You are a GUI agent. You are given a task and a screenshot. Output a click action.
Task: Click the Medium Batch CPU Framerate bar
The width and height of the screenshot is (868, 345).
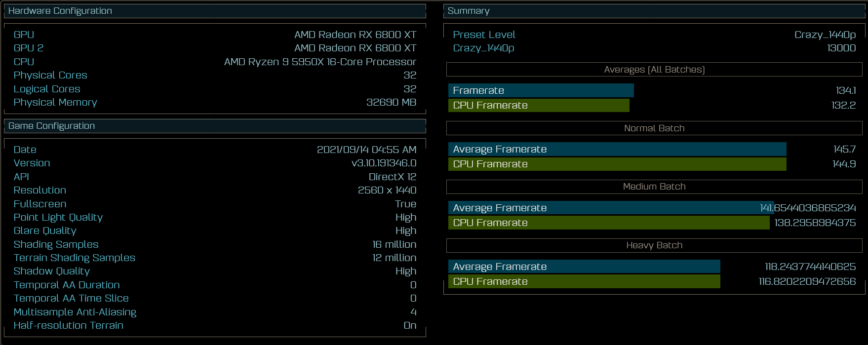pyautogui.click(x=608, y=223)
